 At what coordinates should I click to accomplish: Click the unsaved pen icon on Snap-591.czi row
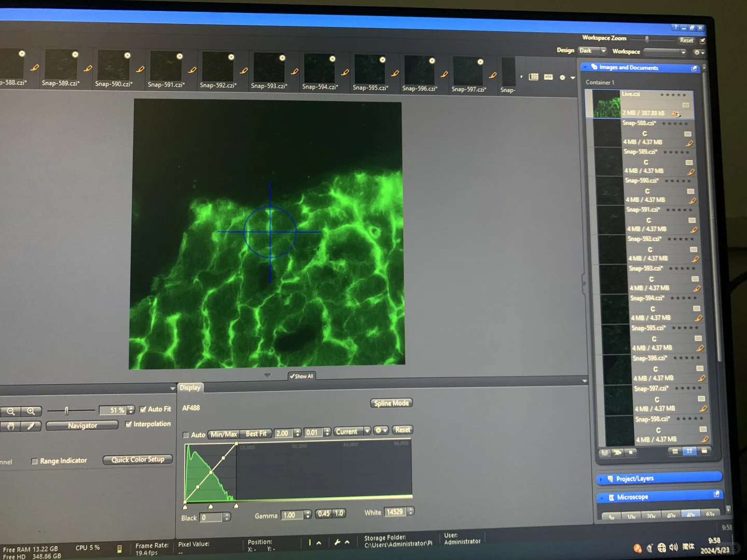click(x=694, y=230)
